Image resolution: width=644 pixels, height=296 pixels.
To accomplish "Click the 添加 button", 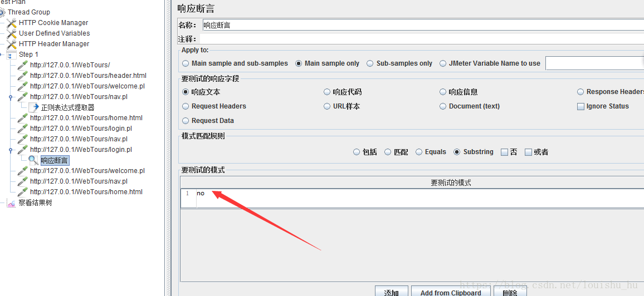I will [x=392, y=291].
